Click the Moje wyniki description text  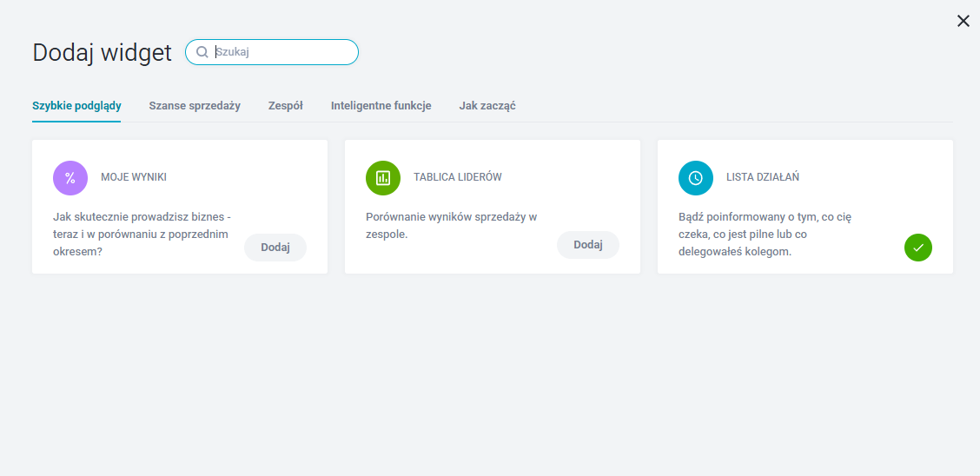(141, 235)
